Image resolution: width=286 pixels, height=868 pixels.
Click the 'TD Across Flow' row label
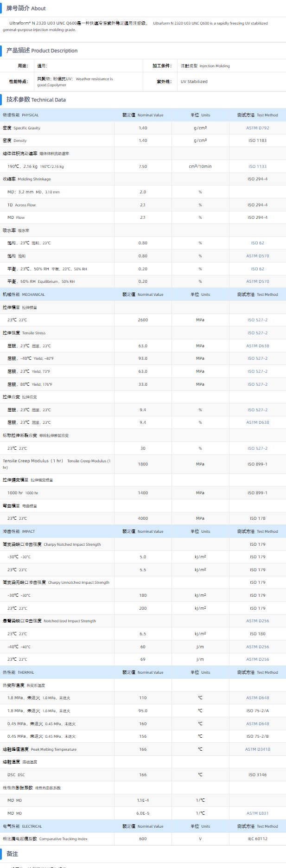coord(21,205)
